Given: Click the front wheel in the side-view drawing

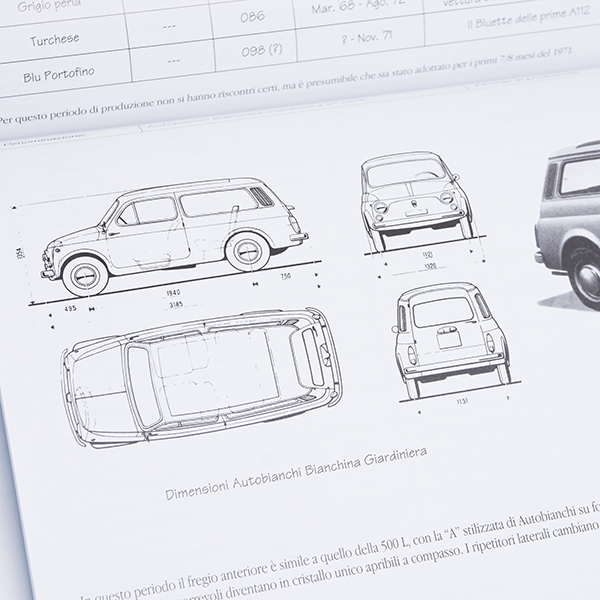Looking at the screenshot, I should 85,276.
